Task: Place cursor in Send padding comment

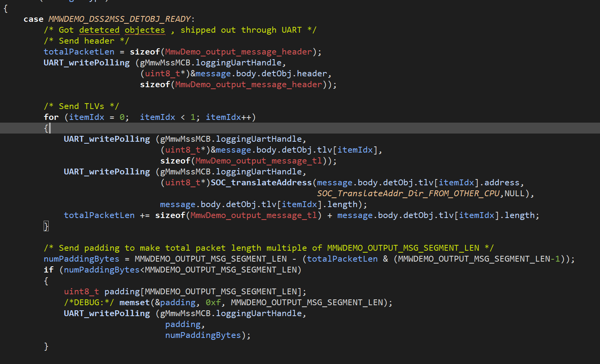Action: [269, 248]
